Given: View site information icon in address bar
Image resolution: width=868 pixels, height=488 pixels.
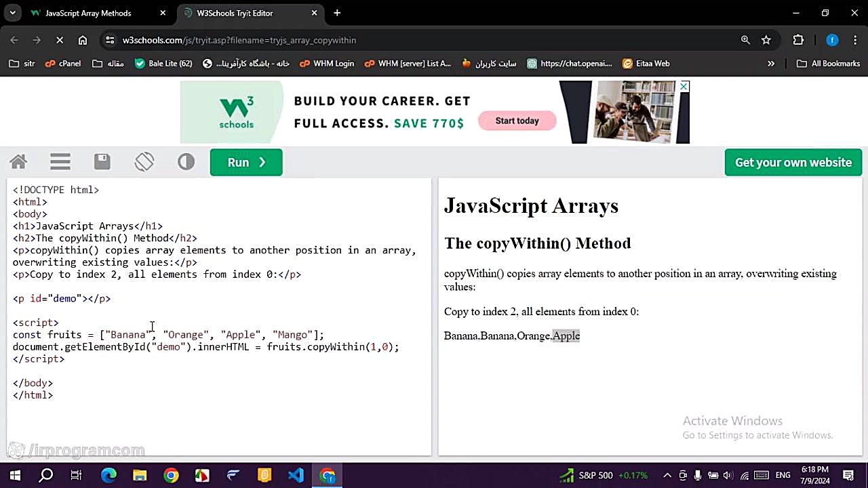Looking at the screenshot, I should [x=110, y=40].
